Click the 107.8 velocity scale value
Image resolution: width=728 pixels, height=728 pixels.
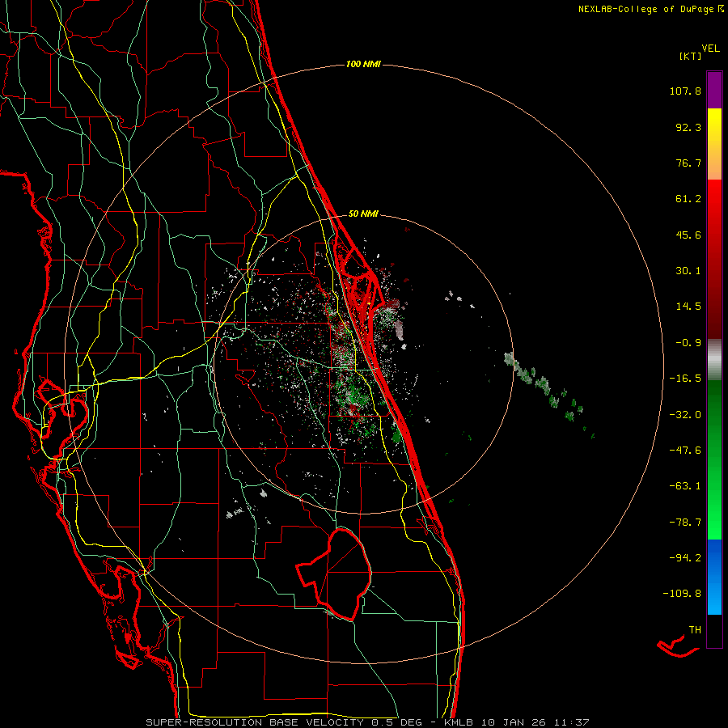click(685, 91)
